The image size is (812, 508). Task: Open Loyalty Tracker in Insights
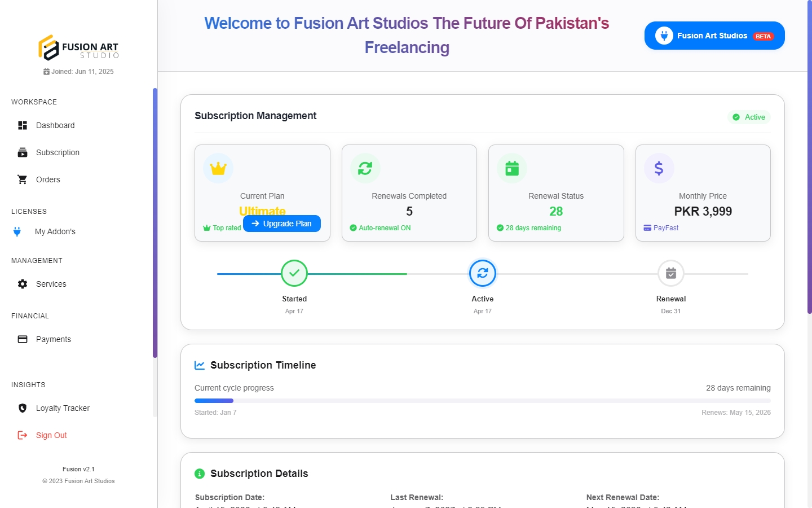point(63,408)
